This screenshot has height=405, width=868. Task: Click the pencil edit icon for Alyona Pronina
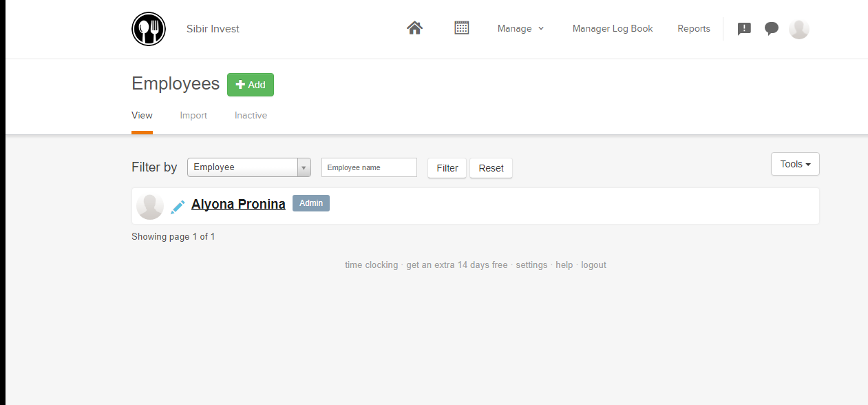point(178,206)
